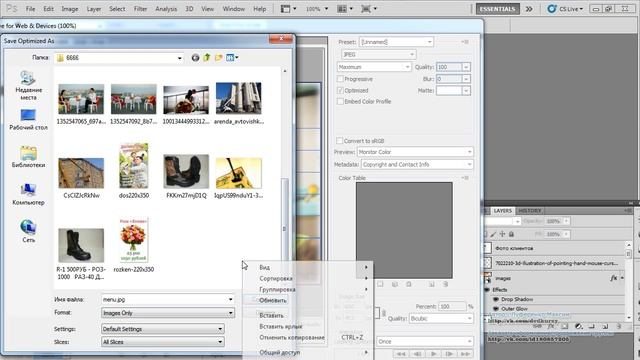640x360 pixels.
Task: Open the JPEG file format dropdown
Action: click(378, 54)
